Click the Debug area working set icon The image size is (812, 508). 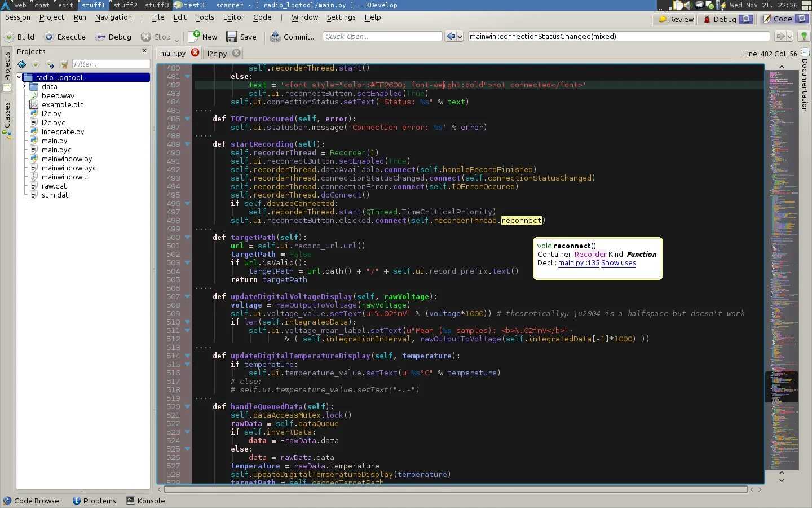[x=746, y=19]
